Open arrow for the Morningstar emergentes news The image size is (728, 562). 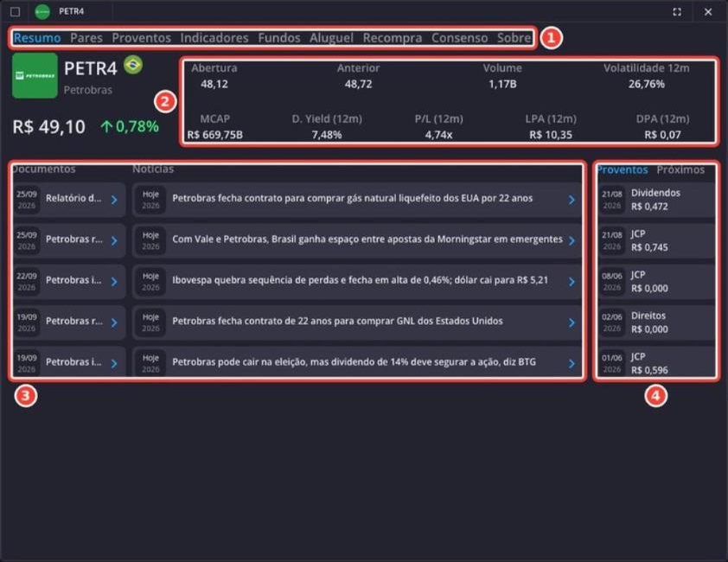[572, 240]
